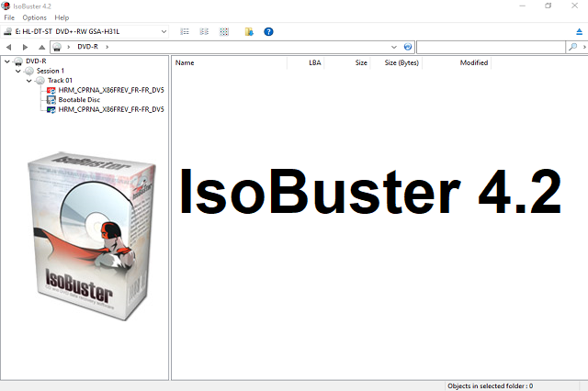This screenshot has width=588, height=391.
Task: Select Bootable Disc tree entry
Action: pyautogui.click(x=79, y=100)
